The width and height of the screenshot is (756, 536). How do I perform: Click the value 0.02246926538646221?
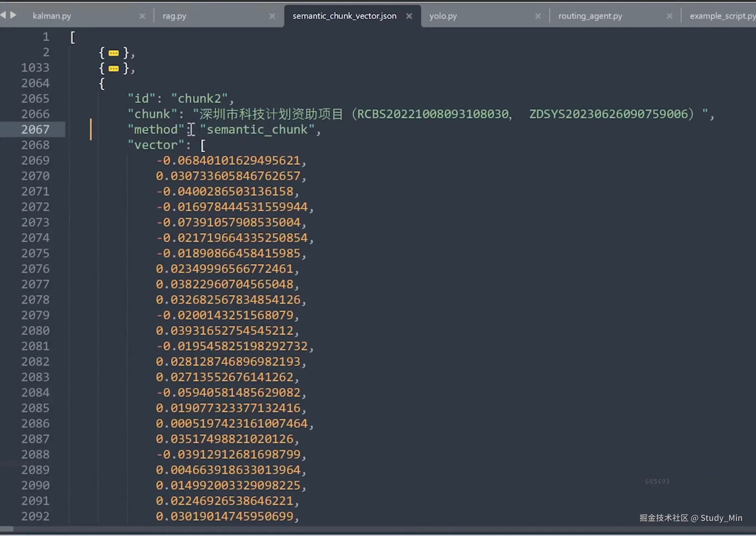click(x=224, y=501)
